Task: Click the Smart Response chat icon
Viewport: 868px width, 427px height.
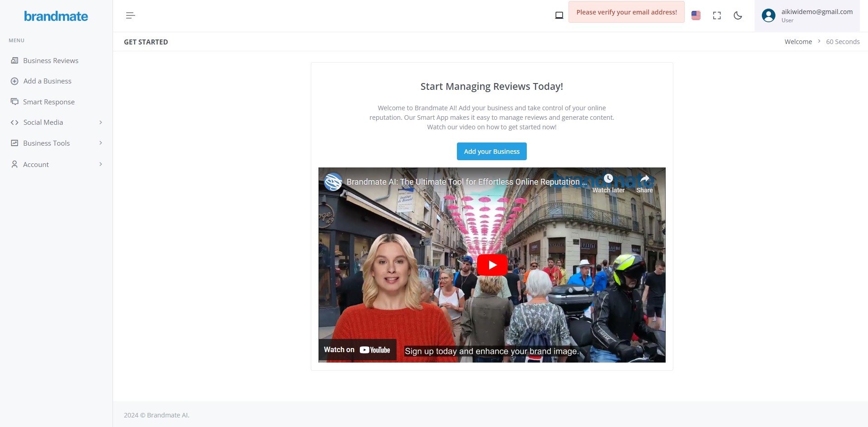Action: tap(15, 102)
